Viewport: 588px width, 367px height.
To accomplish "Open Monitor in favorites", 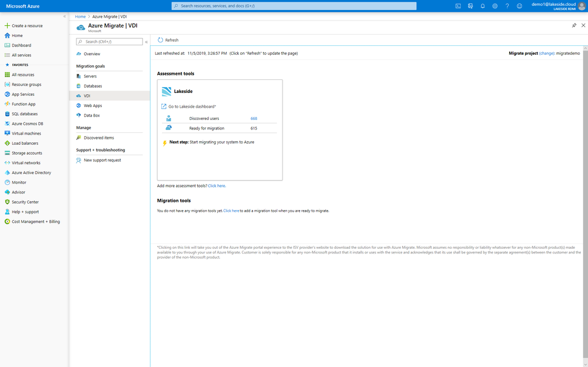I will click(19, 182).
